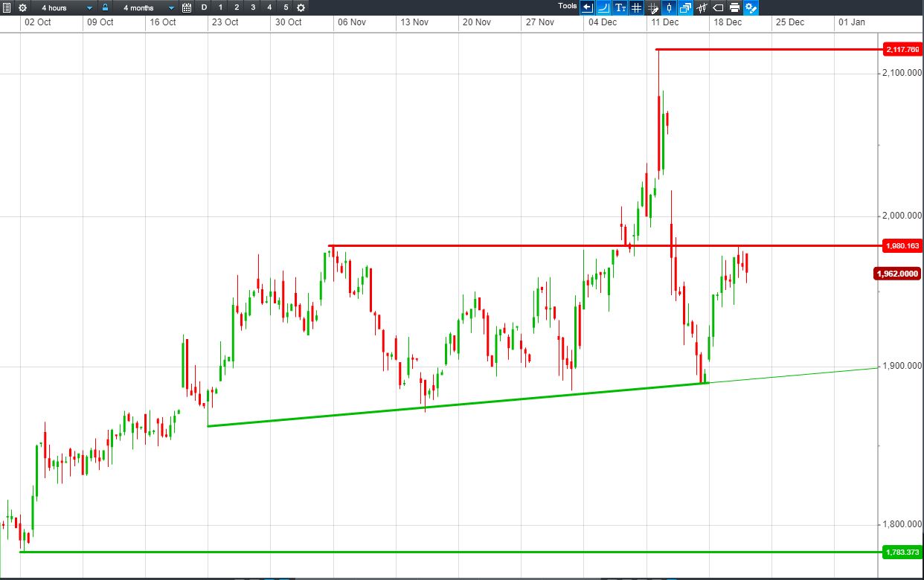This screenshot has height=580, width=924.
Task: Open preset settings gear after 5
Action: pos(301,7)
